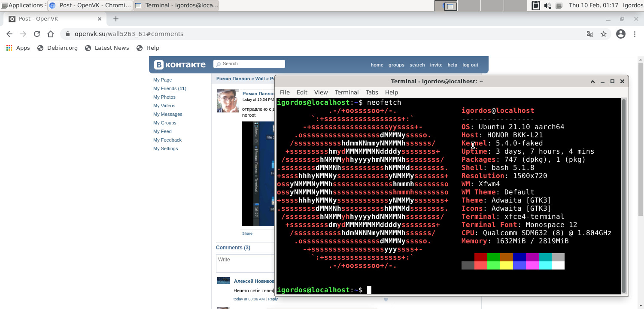Open Алексей Новиков's comment avatar
This screenshot has width=644, height=309.
224,281
